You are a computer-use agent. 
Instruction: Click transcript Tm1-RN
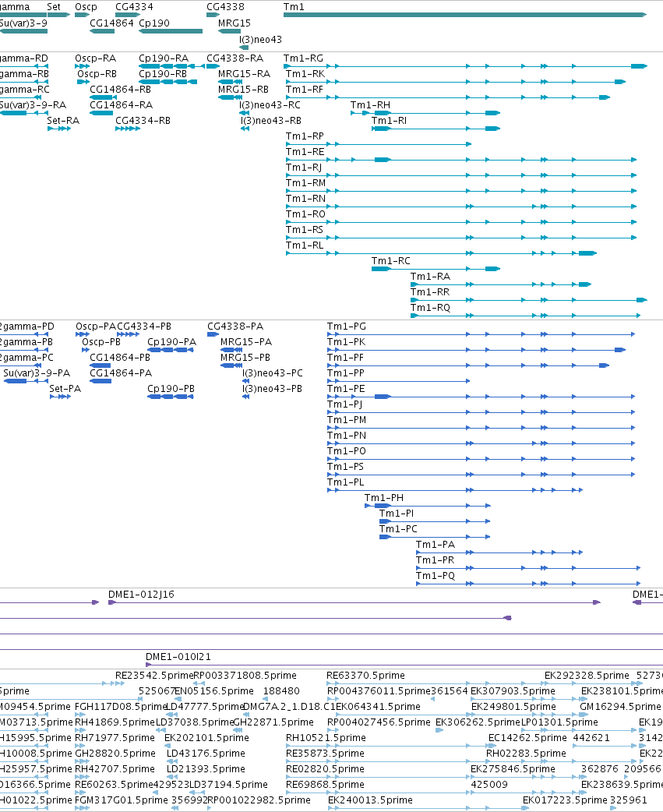460,206
